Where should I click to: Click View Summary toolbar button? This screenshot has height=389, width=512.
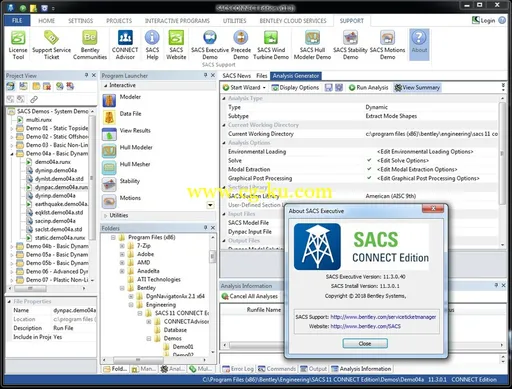click(417, 88)
